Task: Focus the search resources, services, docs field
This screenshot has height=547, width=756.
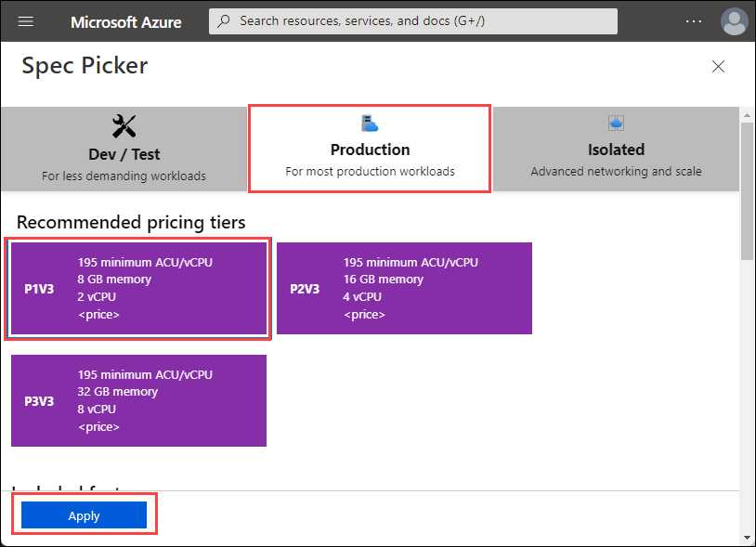Action: [412, 21]
